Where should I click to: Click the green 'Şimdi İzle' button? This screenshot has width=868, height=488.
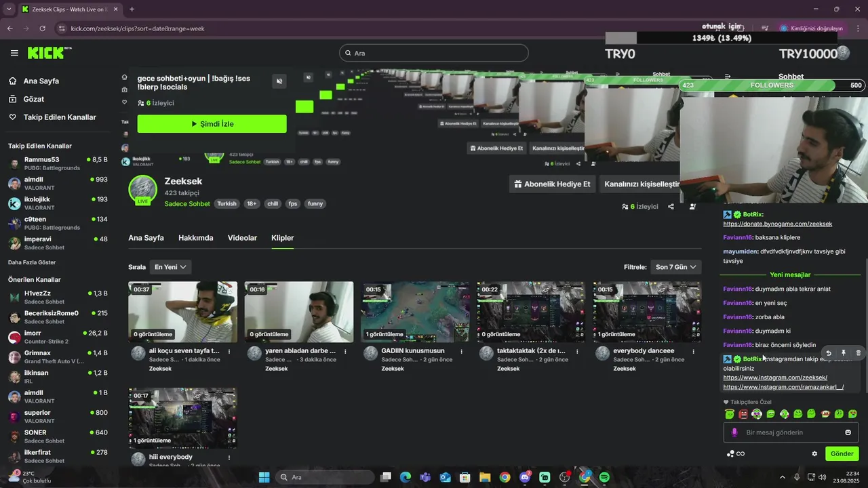pyautogui.click(x=212, y=124)
